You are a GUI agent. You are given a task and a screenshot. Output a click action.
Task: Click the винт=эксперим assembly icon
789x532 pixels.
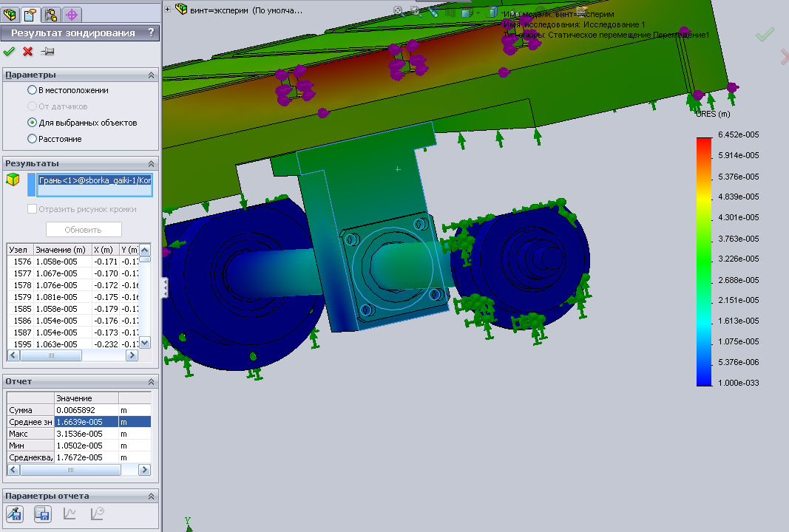(x=180, y=9)
